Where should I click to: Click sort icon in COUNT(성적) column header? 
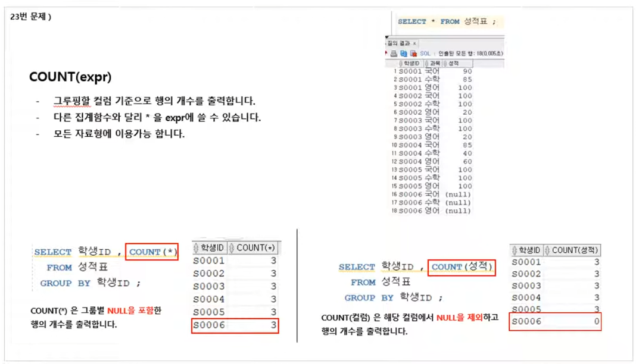[x=547, y=250]
